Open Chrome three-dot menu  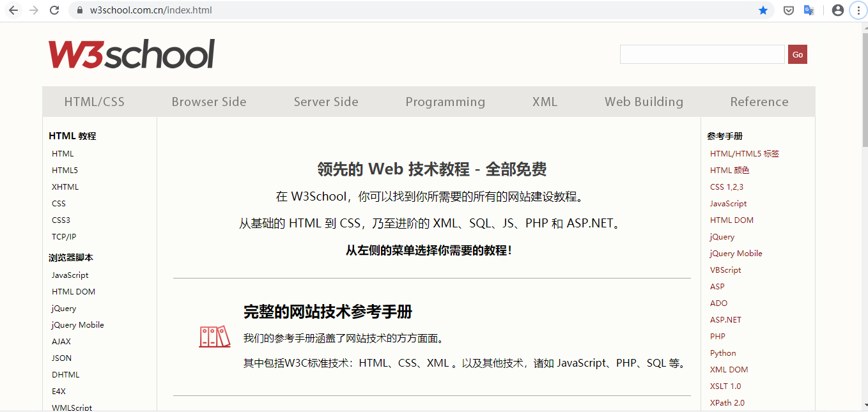(x=858, y=10)
